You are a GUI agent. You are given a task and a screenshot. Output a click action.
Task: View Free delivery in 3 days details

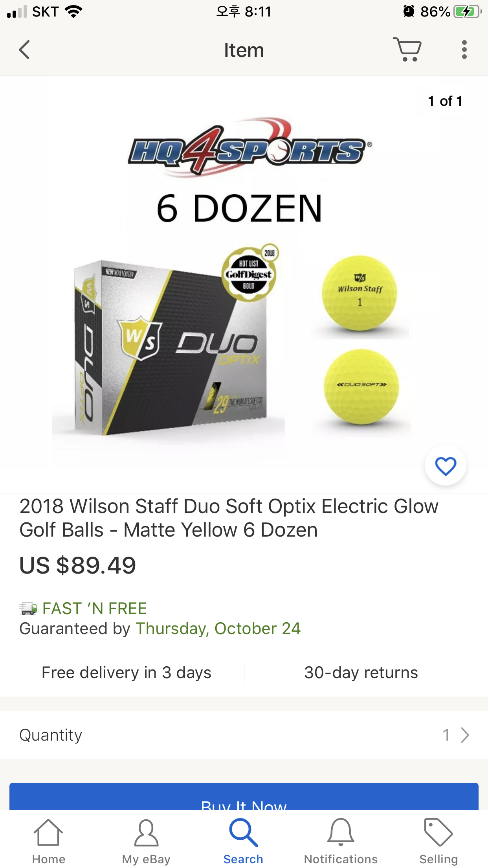[127, 673]
